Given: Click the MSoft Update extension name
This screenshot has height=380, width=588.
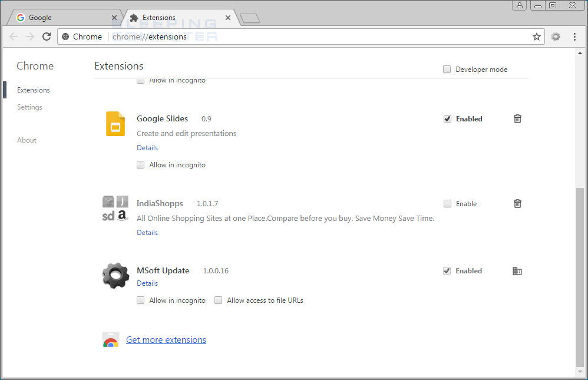Looking at the screenshot, I should click(x=163, y=271).
